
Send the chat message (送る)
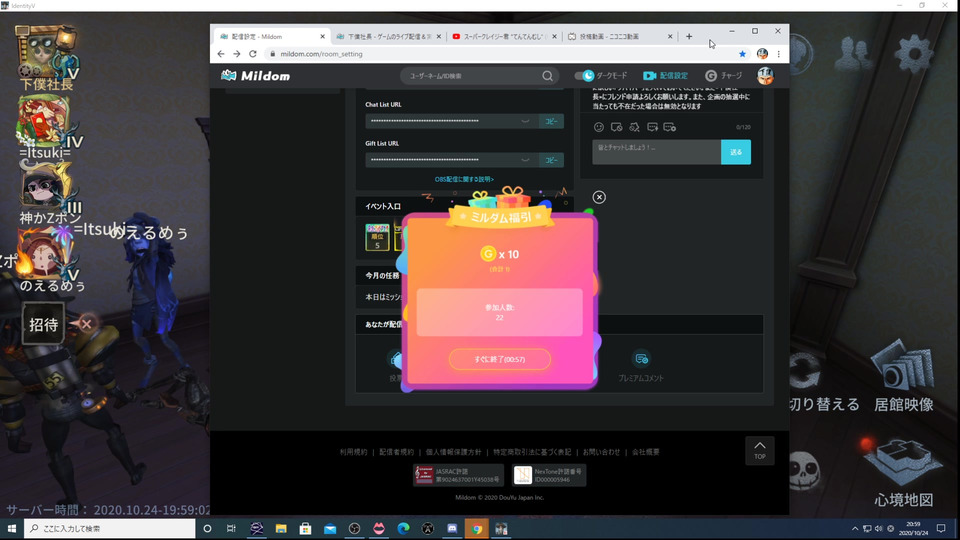[x=736, y=152]
